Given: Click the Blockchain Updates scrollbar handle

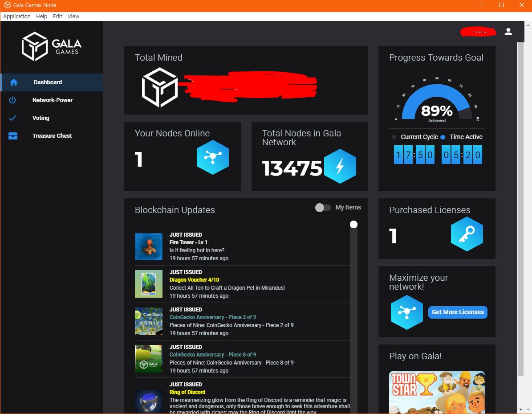Looking at the screenshot, I should click(x=353, y=225).
